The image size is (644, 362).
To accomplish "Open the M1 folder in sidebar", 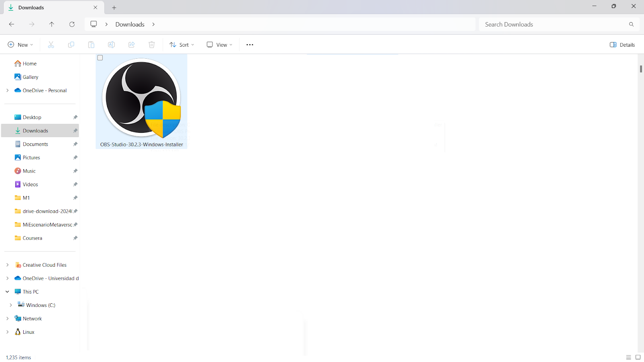I will (x=26, y=198).
